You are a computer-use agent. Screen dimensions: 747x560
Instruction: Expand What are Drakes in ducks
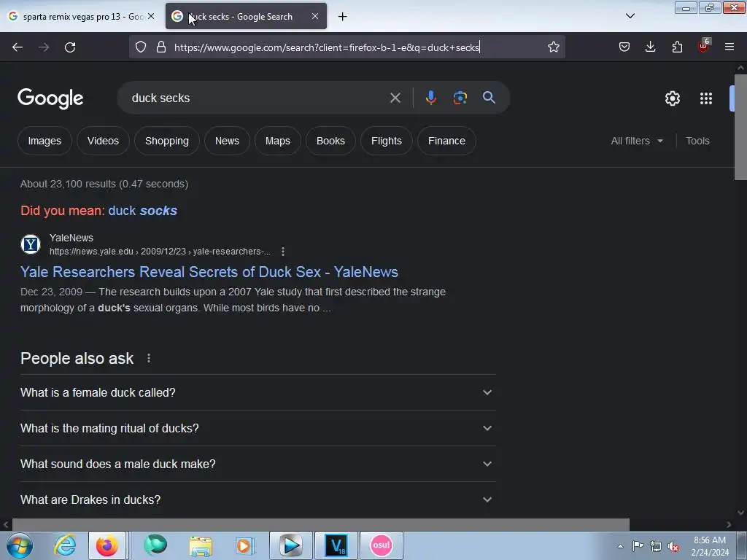258,499
